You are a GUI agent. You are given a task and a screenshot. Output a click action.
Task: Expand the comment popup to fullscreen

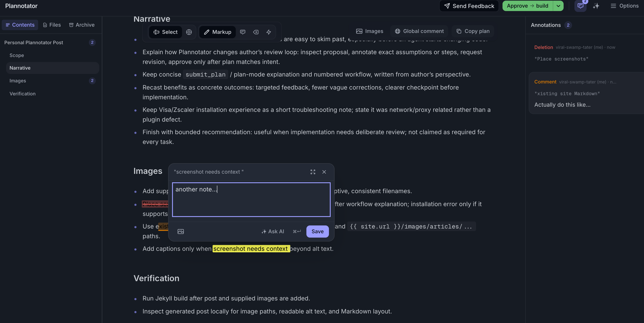coord(313,172)
